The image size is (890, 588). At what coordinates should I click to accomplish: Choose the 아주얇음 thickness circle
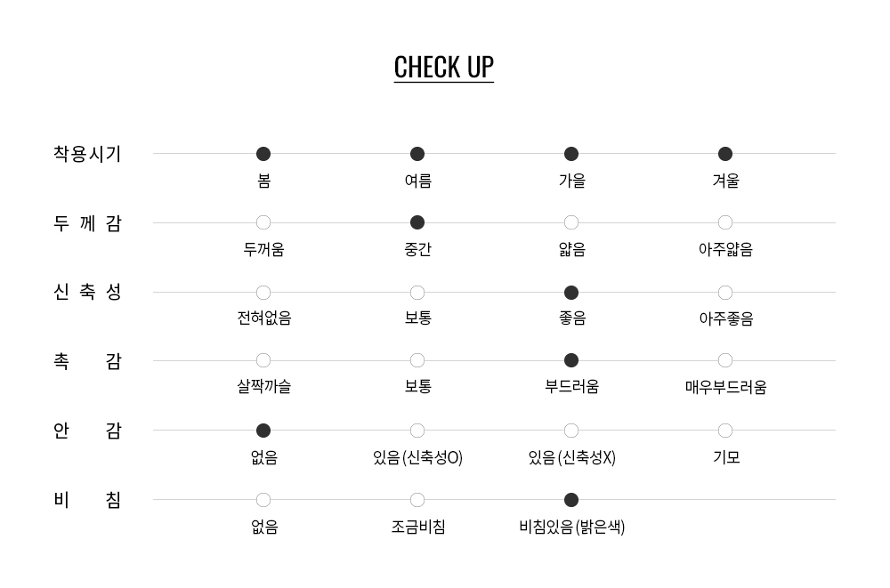725,222
